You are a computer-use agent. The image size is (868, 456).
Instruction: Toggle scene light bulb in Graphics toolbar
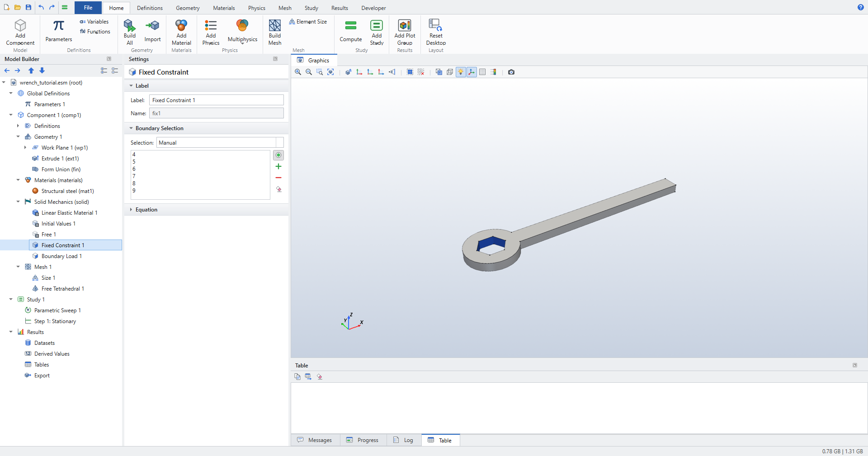461,72
